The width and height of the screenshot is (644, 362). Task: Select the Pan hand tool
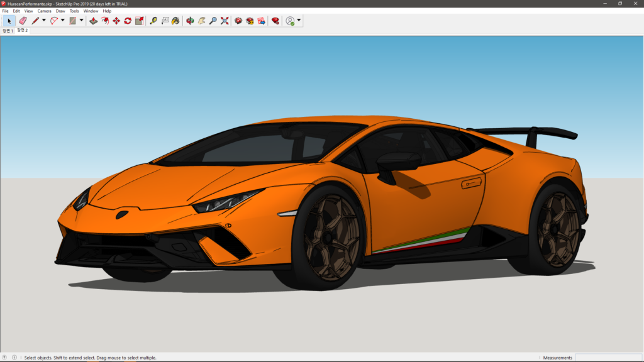[x=201, y=21]
